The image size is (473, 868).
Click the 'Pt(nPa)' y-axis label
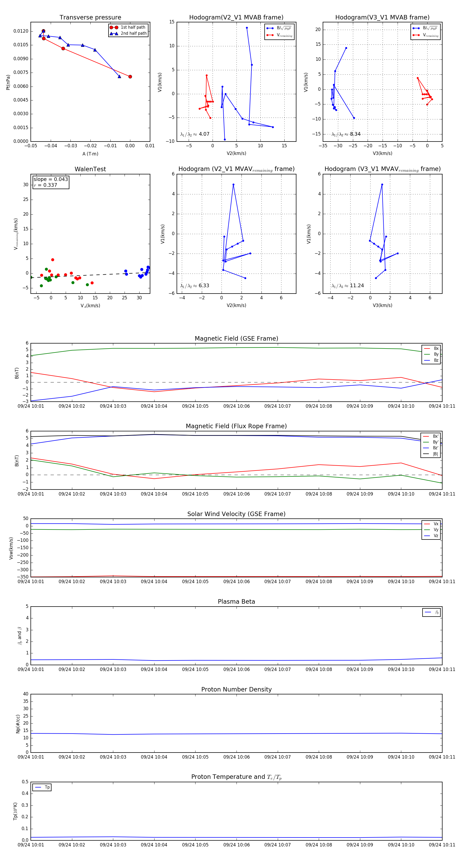click(x=8, y=82)
